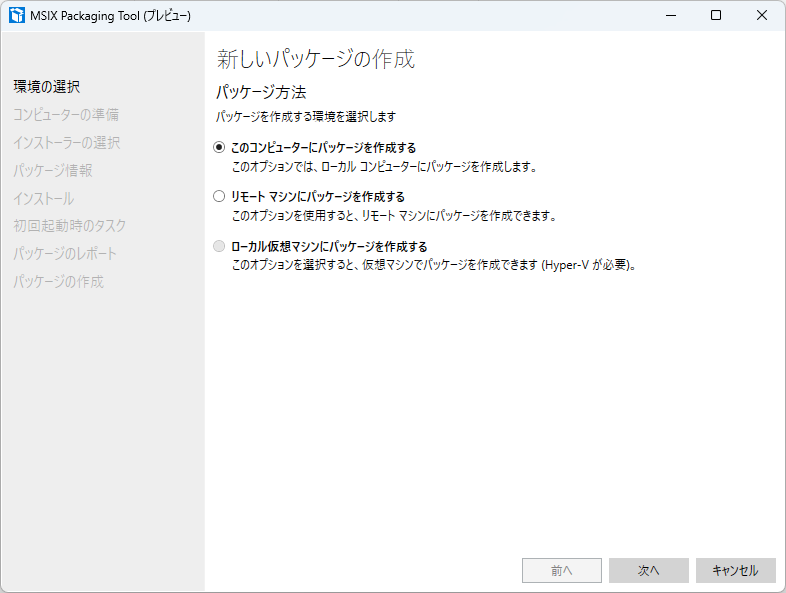This screenshot has height=593, width=786.
Task: Navigate to パッケージのレポート step
Action: [65, 254]
